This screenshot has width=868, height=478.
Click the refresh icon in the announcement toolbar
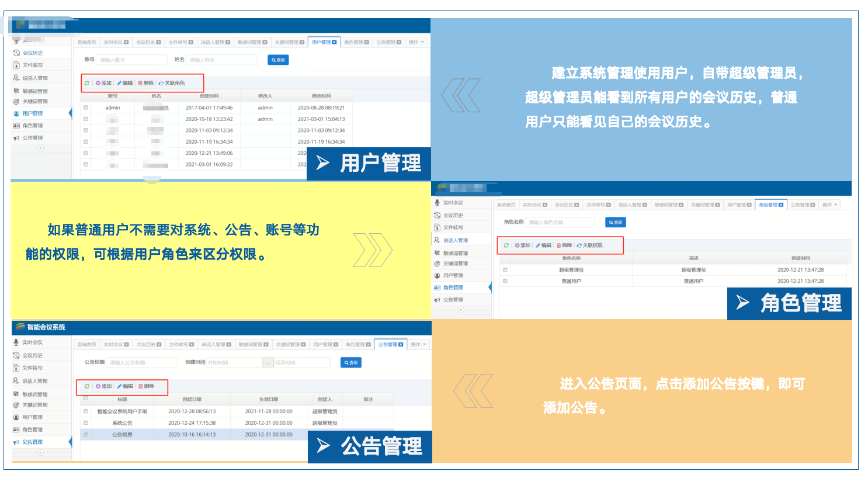[x=88, y=386]
